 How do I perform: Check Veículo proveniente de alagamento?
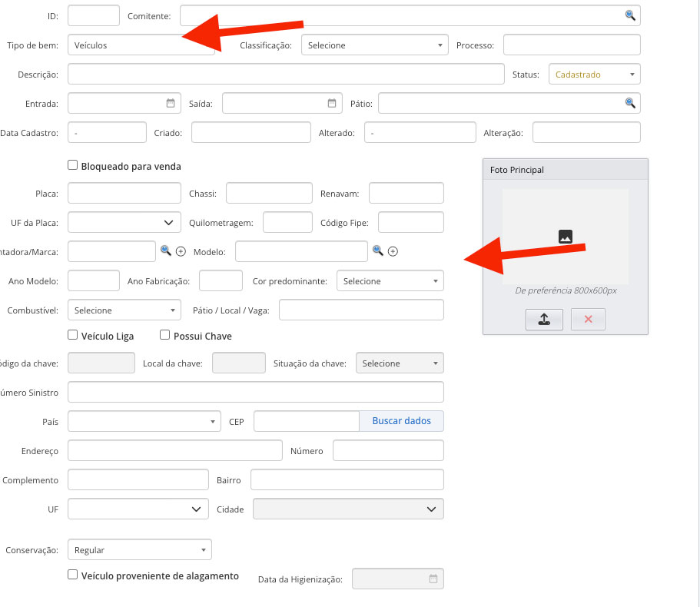pyautogui.click(x=73, y=575)
